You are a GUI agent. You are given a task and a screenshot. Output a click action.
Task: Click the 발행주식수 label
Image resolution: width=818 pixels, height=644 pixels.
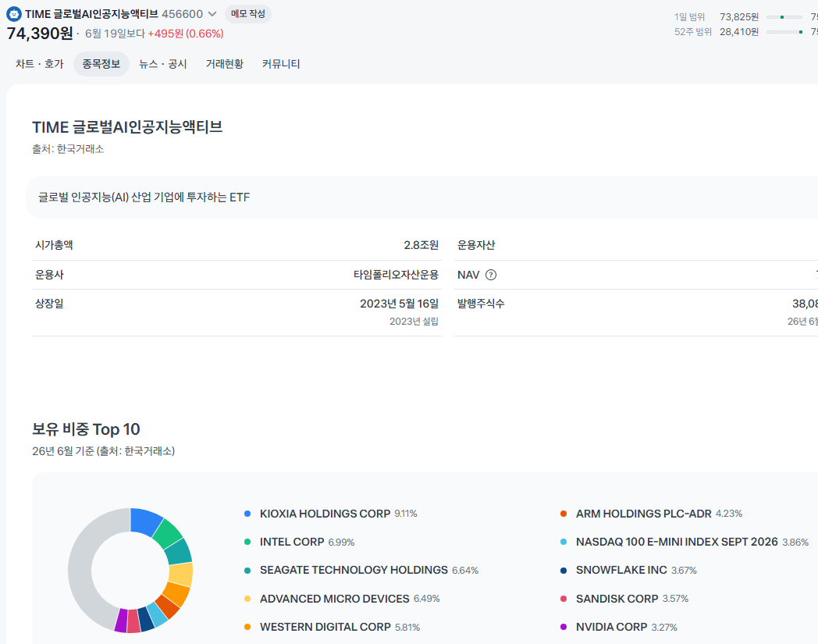tap(481, 304)
